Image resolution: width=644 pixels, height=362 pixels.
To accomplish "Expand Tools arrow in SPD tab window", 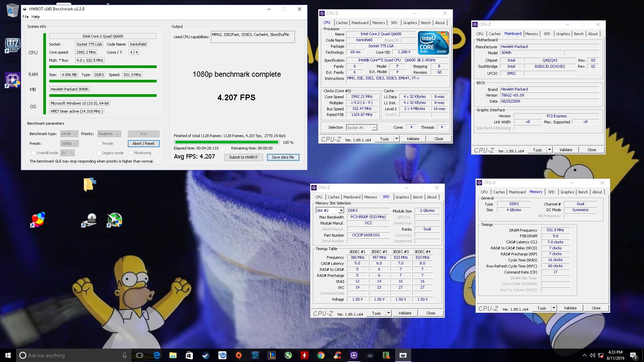I will (388, 313).
